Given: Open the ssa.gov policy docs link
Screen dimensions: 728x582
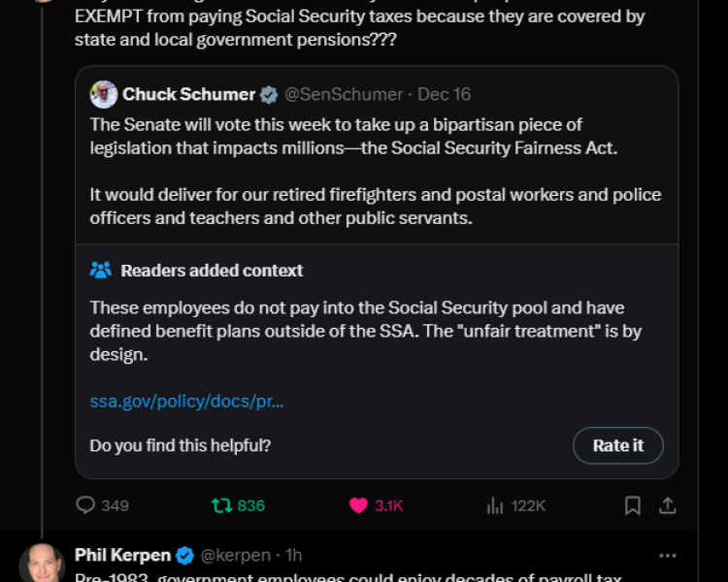Looking at the screenshot, I should (186, 401).
